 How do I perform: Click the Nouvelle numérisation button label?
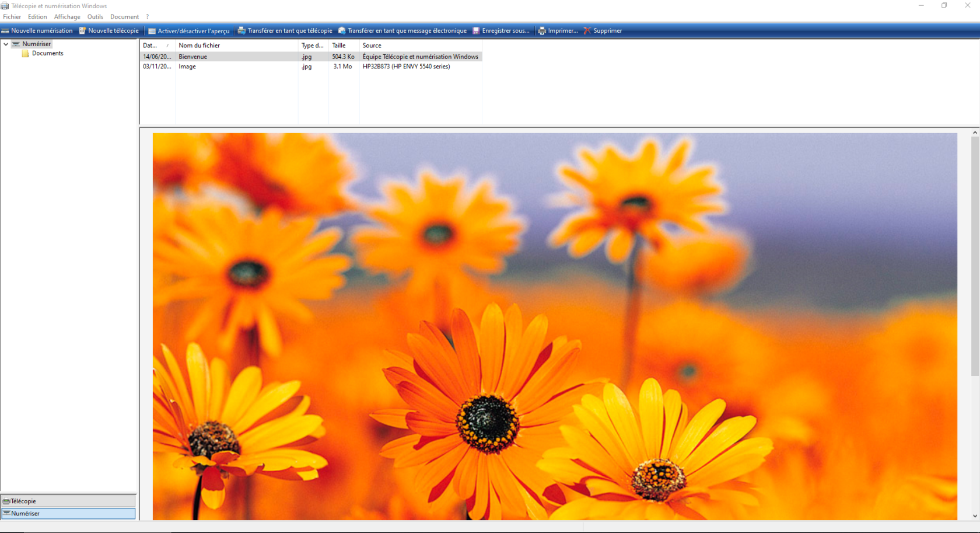tap(42, 31)
